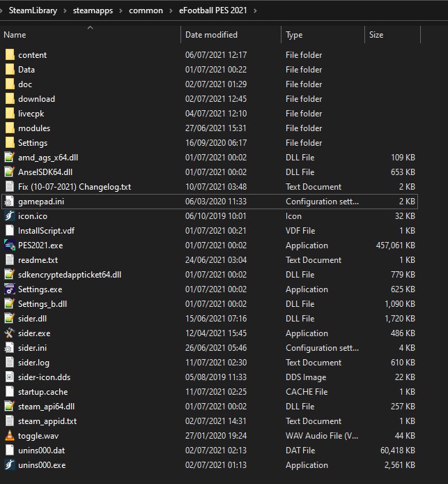Click the Icon type cell

[293, 216]
